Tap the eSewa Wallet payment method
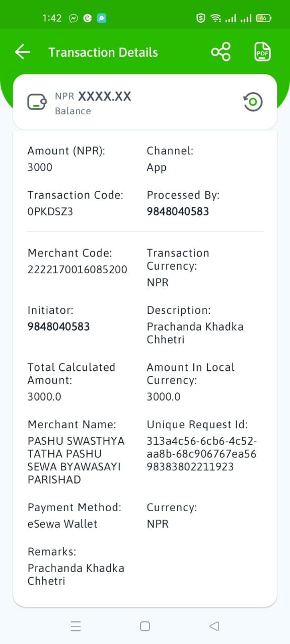 tap(62, 524)
